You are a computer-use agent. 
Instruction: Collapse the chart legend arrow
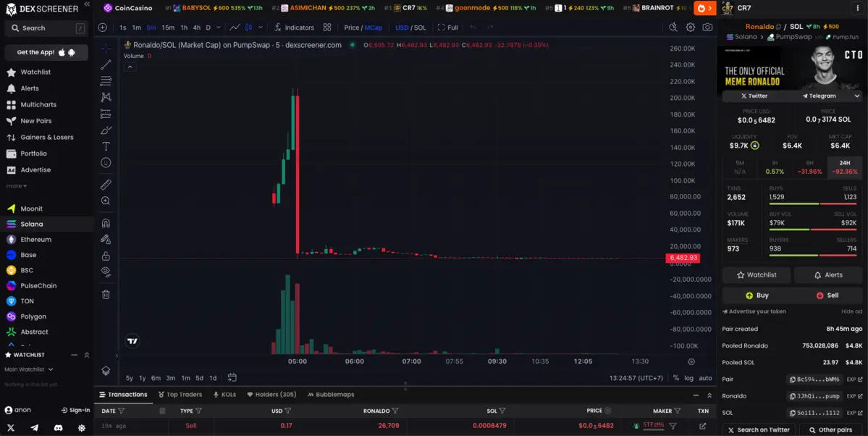tap(130, 67)
